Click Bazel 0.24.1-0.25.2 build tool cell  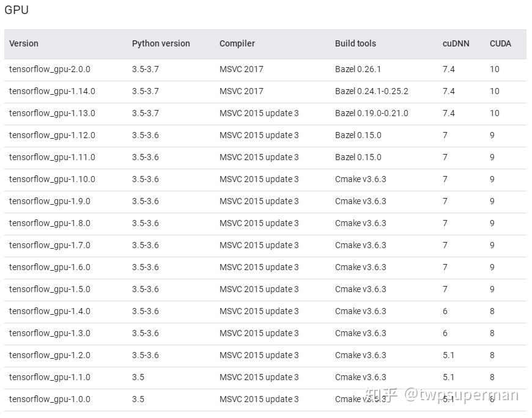tap(372, 91)
